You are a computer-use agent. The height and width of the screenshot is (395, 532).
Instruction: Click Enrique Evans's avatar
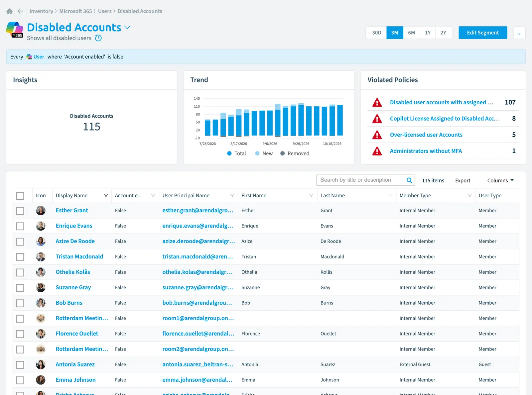pos(41,226)
